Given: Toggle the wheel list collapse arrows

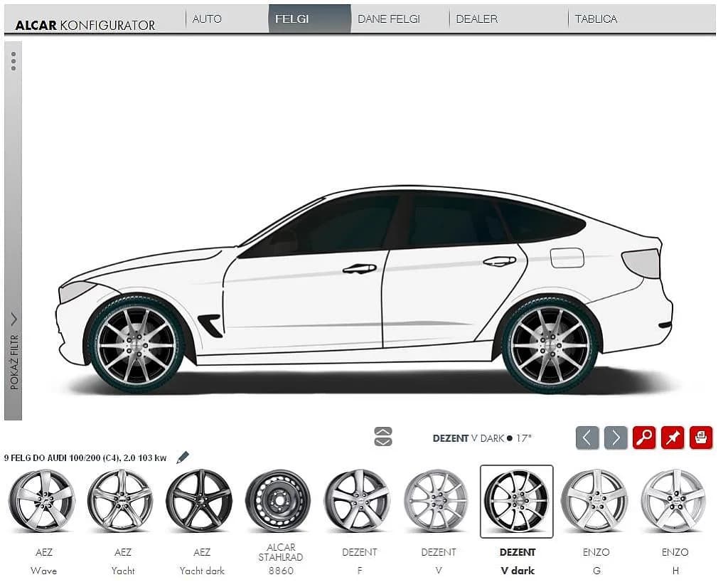Looking at the screenshot, I should click(x=382, y=437).
